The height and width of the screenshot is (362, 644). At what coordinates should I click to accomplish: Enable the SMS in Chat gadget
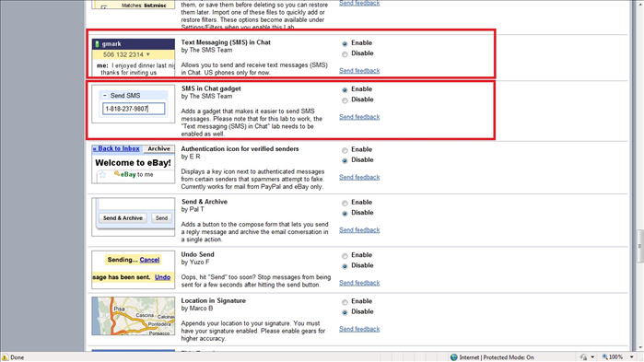(345, 90)
